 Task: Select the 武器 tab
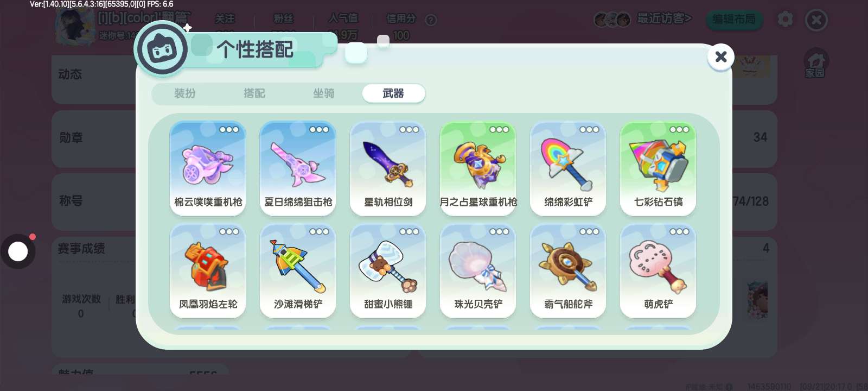393,93
